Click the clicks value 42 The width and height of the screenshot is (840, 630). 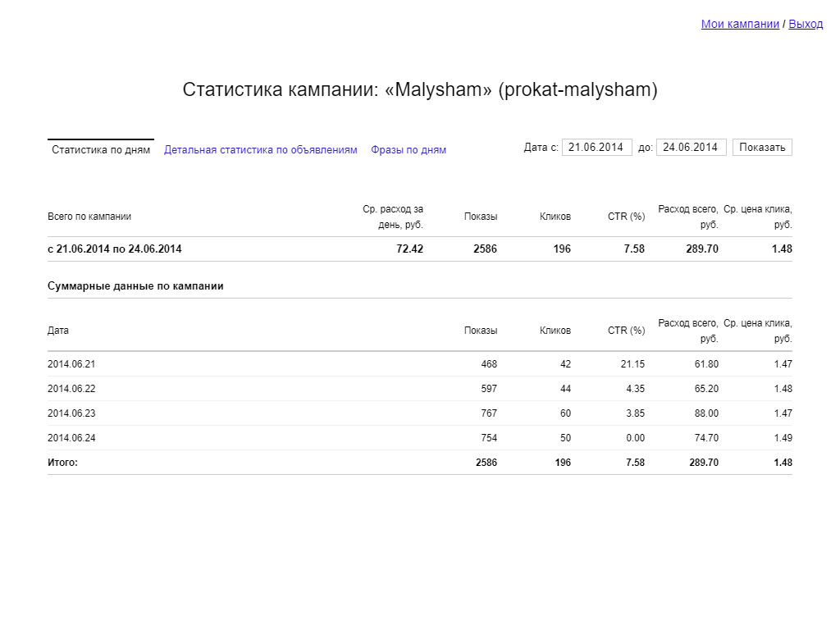(566, 363)
